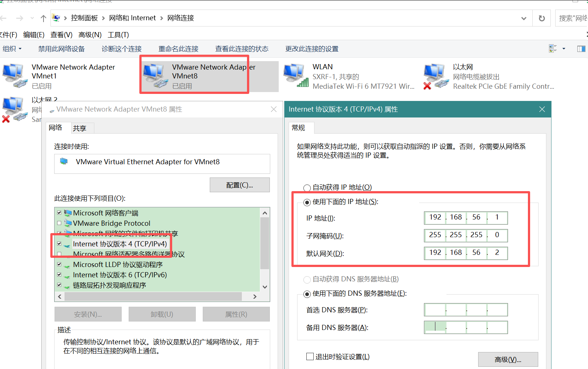Click the 默认网关 input field
This screenshot has height=369, width=588.
(466, 253)
